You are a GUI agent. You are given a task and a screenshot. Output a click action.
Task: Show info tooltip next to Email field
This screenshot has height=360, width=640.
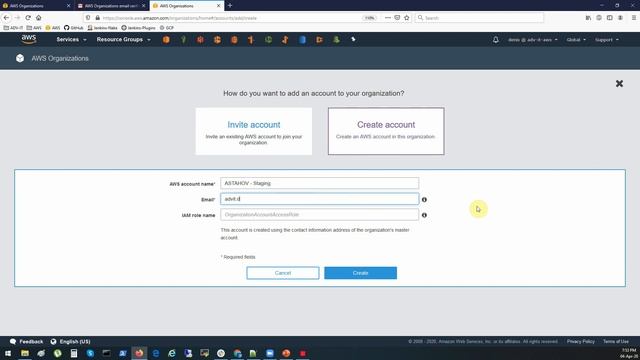[424, 200]
